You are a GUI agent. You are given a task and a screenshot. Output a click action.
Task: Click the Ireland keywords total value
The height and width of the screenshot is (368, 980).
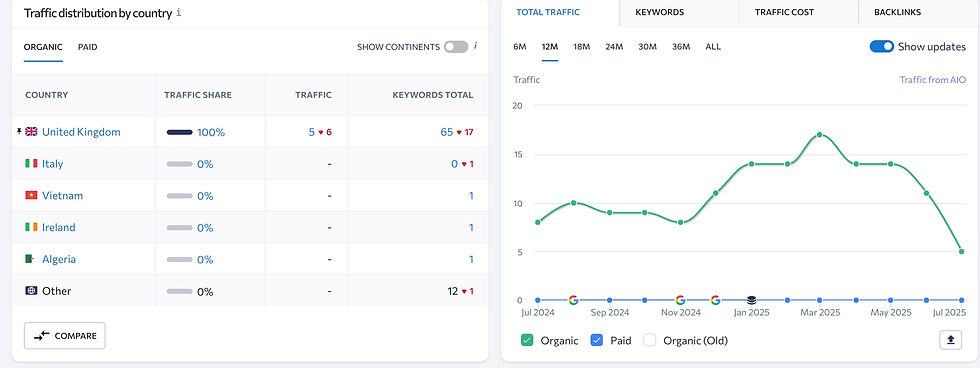pyautogui.click(x=471, y=227)
